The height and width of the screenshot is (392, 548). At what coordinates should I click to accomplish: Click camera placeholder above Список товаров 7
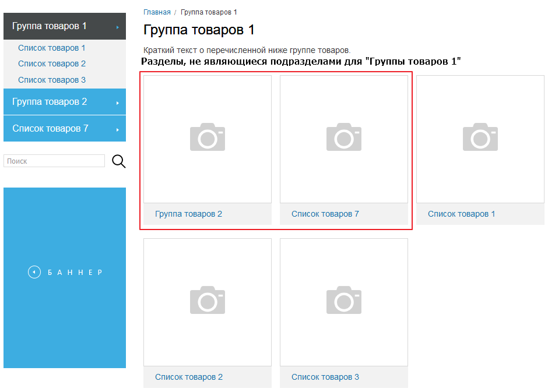[344, 137]
